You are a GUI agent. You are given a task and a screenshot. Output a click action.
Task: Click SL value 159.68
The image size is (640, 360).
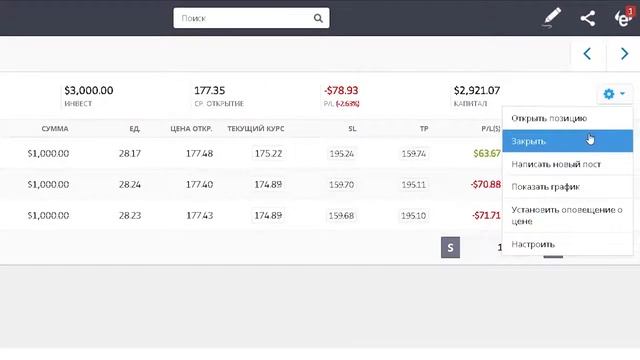coord(342,216)
